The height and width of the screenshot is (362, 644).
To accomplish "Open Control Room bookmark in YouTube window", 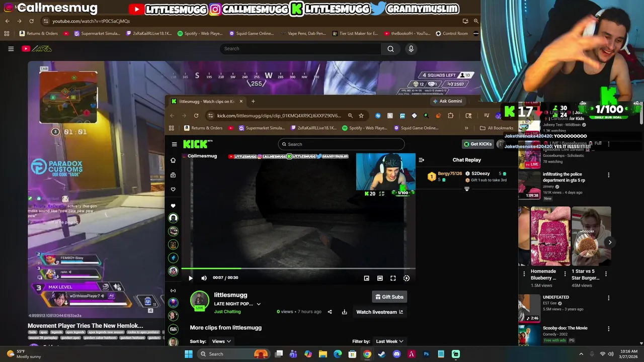I will [x=451, y=34].
